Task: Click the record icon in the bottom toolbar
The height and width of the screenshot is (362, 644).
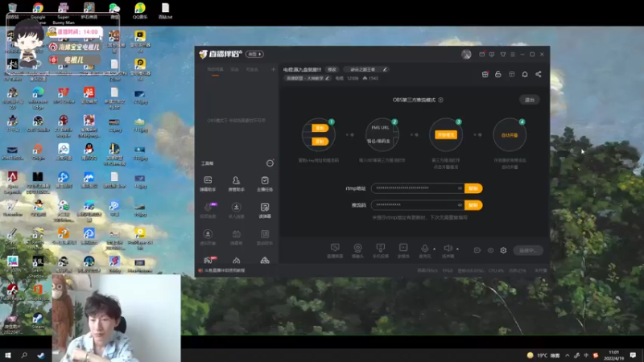Action: coord(477,250)
